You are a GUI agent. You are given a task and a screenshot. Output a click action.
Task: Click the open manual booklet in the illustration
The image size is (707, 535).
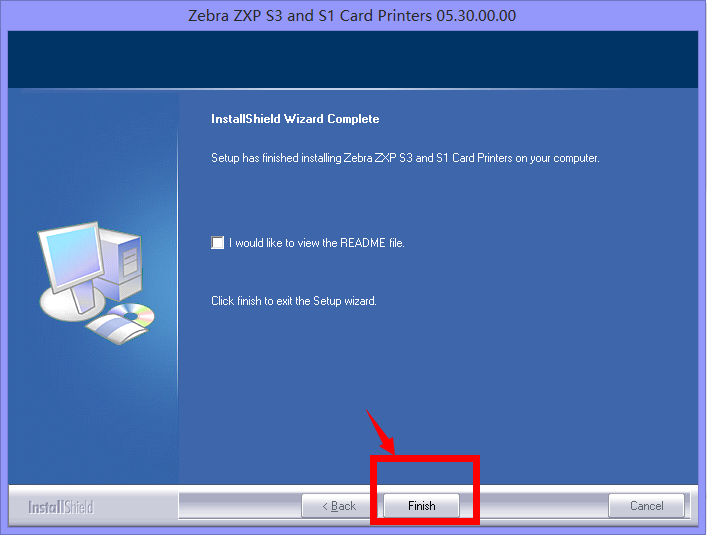(x=116, y=329)
